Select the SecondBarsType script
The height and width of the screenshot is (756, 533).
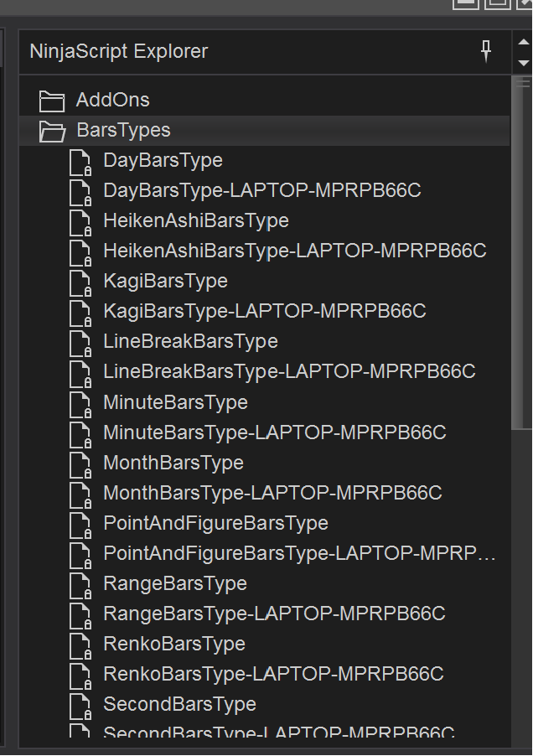point(179,704)
